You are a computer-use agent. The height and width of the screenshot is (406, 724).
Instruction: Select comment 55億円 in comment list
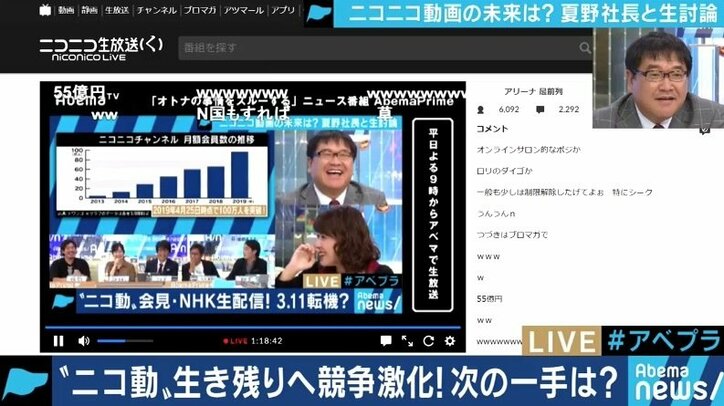coord(489,299)
